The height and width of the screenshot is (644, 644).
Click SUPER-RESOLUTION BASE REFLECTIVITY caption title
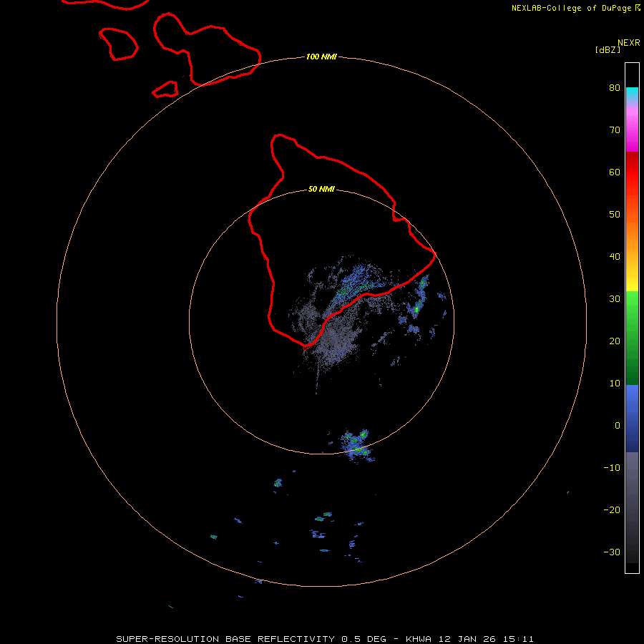click(224, 639)
